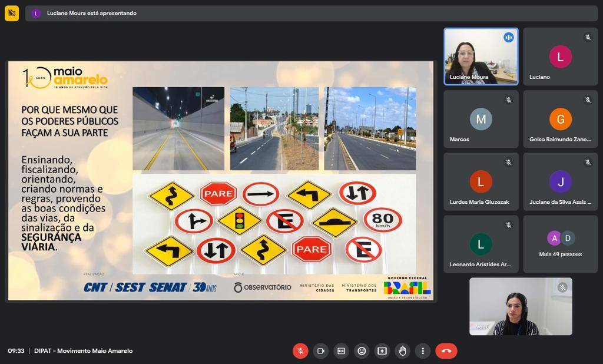The image size is (603, 364).
Task: Click Luciano's pink L avatar
Action: [x=561, y=57]
